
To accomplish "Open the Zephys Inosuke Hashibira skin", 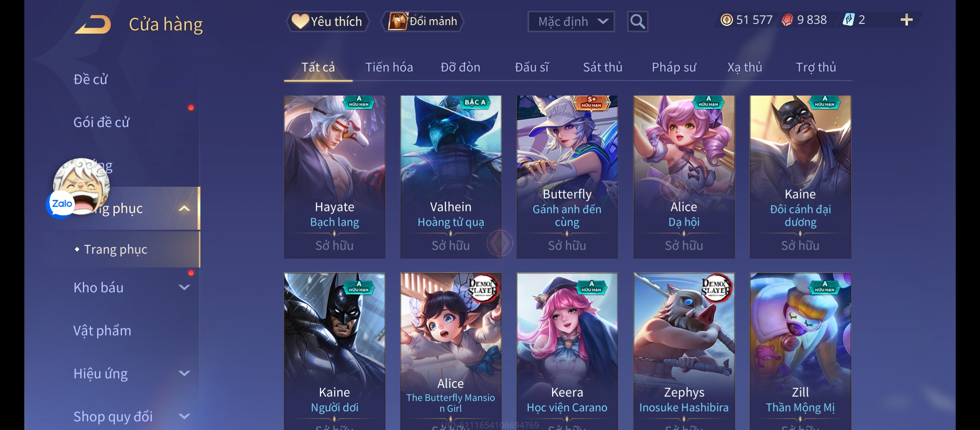I will (684, 351).
